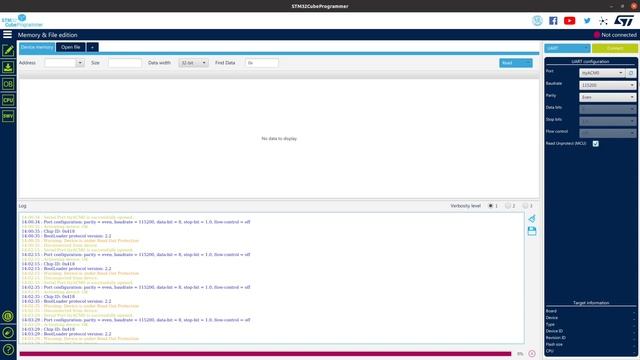Open the Baudrate 115200 dropdown
The height and width of the screenshot is (360, 640).
click(607, 85)
